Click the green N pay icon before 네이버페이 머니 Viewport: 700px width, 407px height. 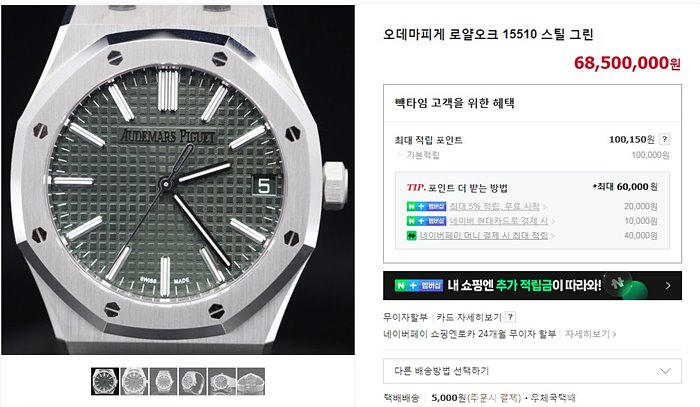tap(411, 235)
